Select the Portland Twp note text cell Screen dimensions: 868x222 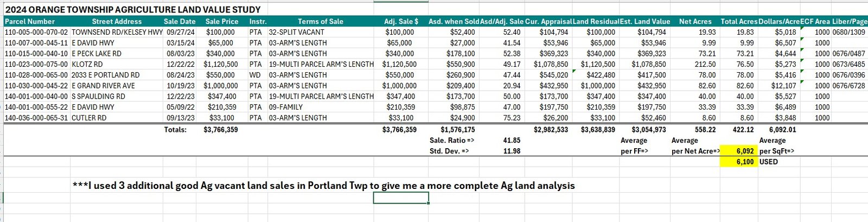coord(323,186)
